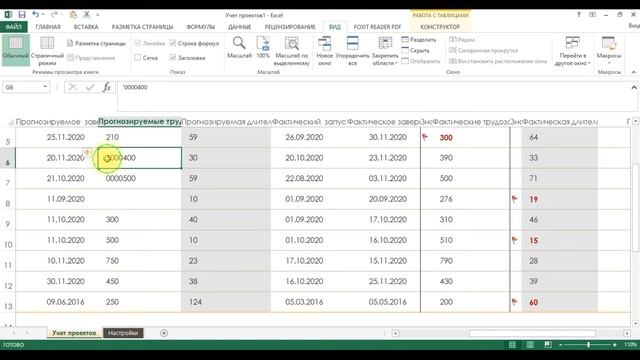Open Новое окно
640x360 pixels.
(324, 51)
